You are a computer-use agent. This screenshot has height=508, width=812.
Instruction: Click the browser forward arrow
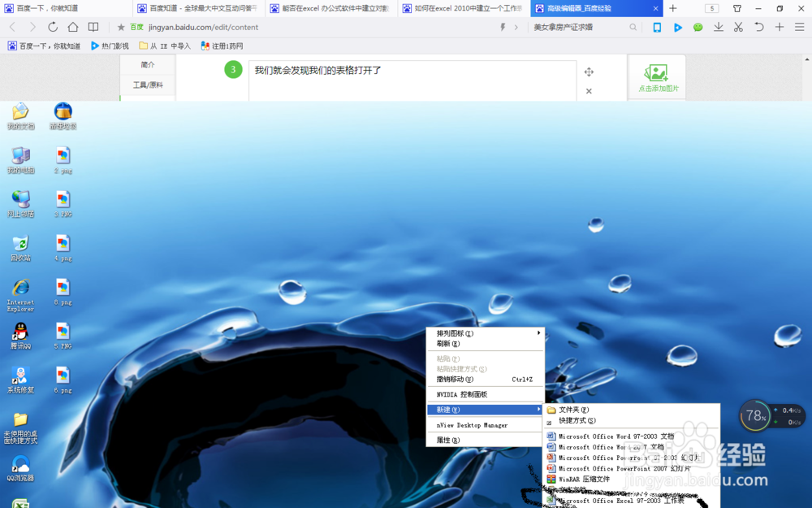point(32,27)
